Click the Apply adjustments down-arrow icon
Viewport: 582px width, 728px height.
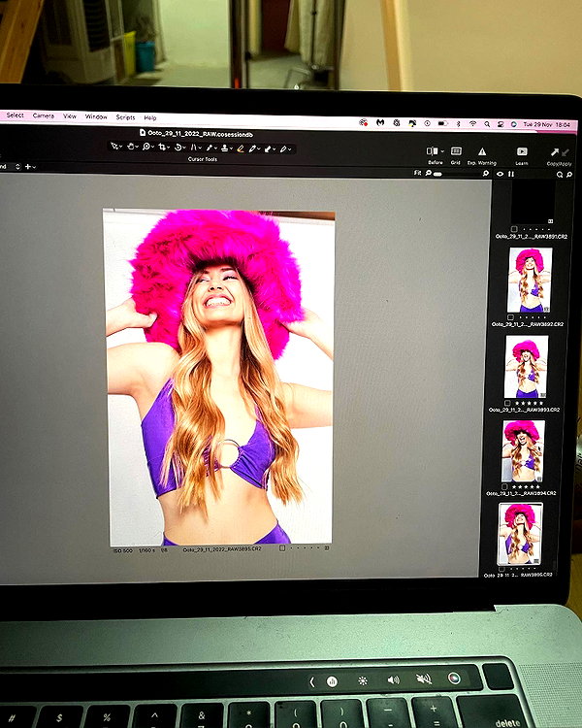565,152
